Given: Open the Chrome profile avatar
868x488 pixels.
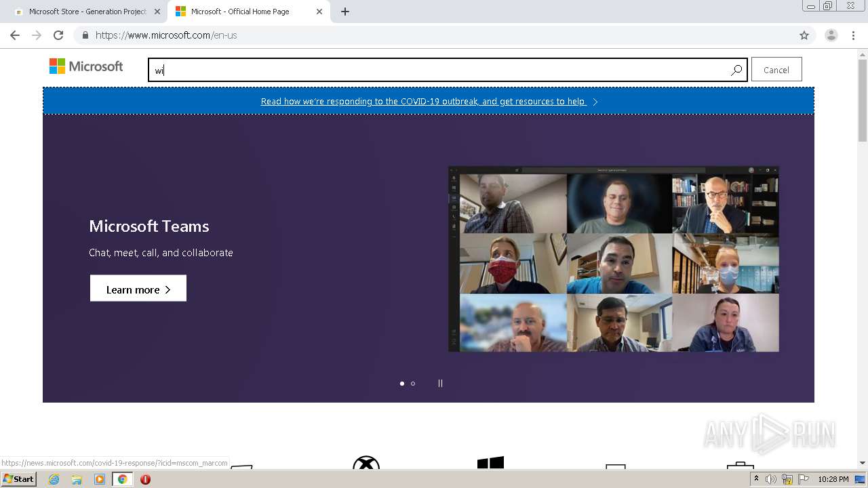Looking at the screenshot, I should tap(831, 35).
